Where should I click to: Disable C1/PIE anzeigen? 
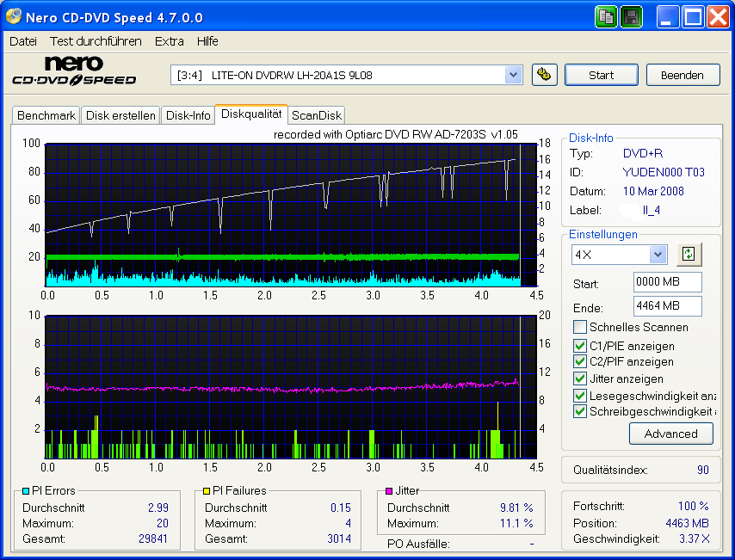[x=580, y=347]
